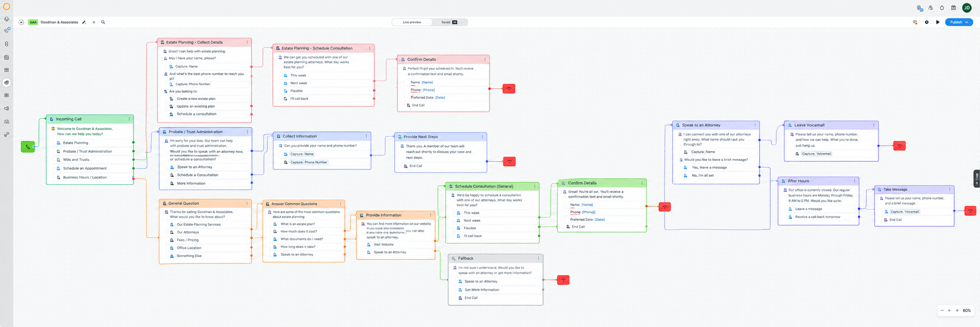Click the 80% zoom level indicator
980x327 pixels.
[x=967, y=310]
